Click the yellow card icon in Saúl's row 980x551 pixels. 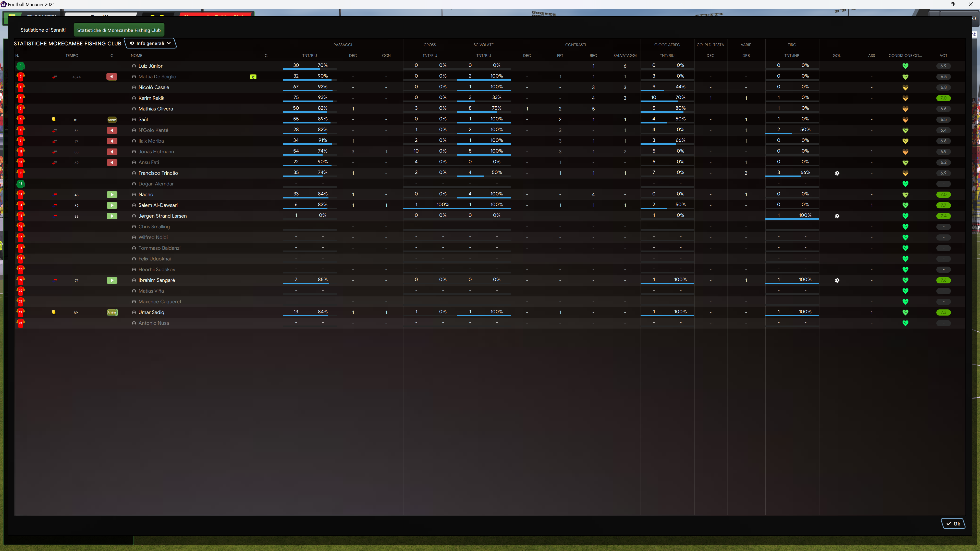click(x=54, y=119)
